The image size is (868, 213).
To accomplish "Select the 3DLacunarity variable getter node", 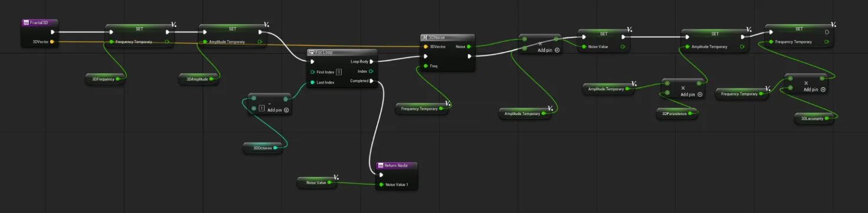I will [x=814, y=118].
